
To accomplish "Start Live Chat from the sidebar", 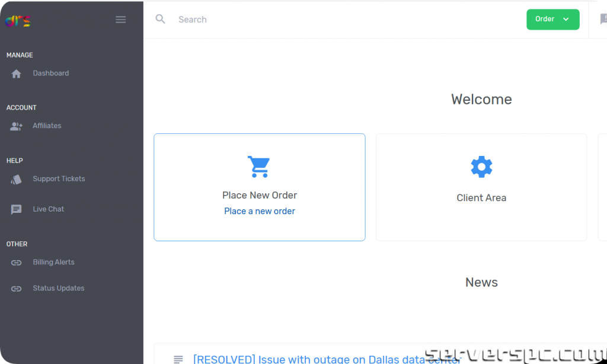I will pos(49,209).
